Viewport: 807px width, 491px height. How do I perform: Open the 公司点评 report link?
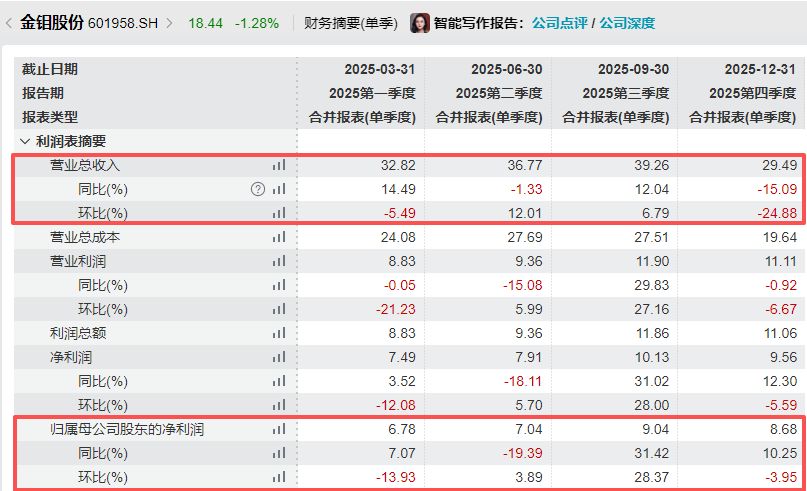pyautogui.click(x=560, y=23)
